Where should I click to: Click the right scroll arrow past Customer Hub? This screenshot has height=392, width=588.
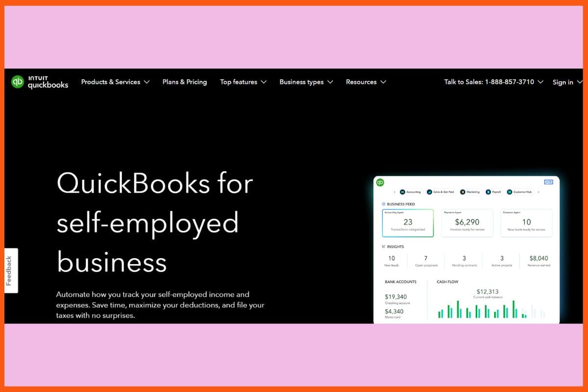[538, 192]
